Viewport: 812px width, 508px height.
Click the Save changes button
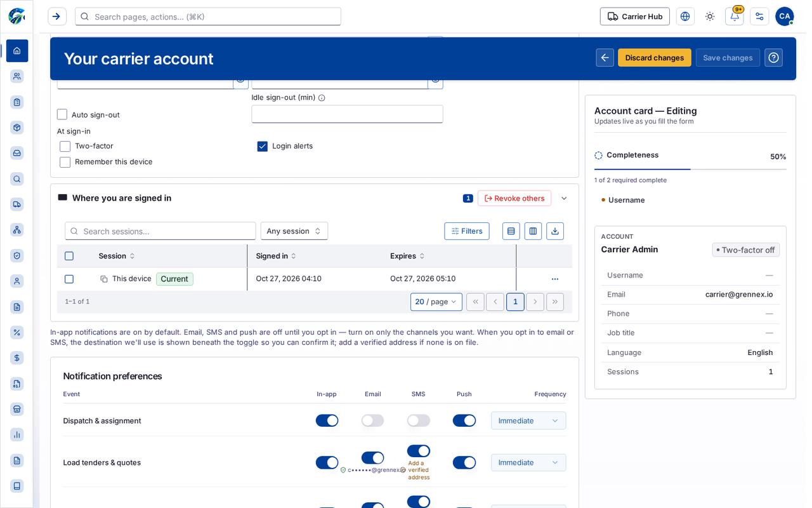tap(728, 58)
